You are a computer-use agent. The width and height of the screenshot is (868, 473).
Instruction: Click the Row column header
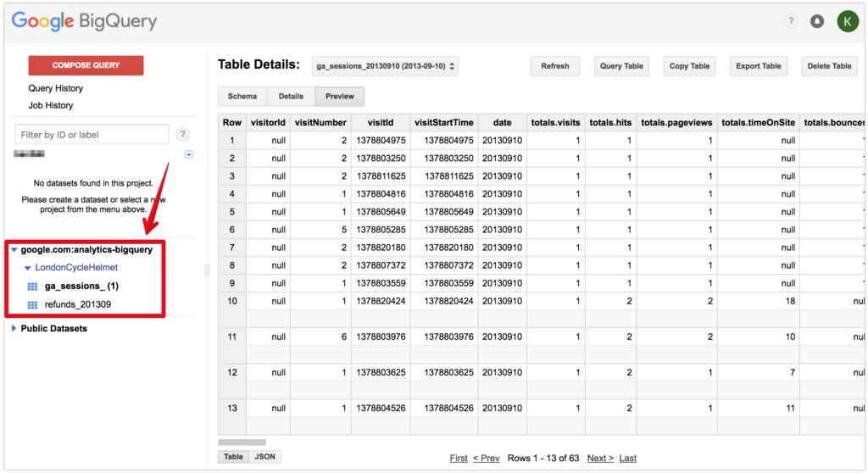232,122
